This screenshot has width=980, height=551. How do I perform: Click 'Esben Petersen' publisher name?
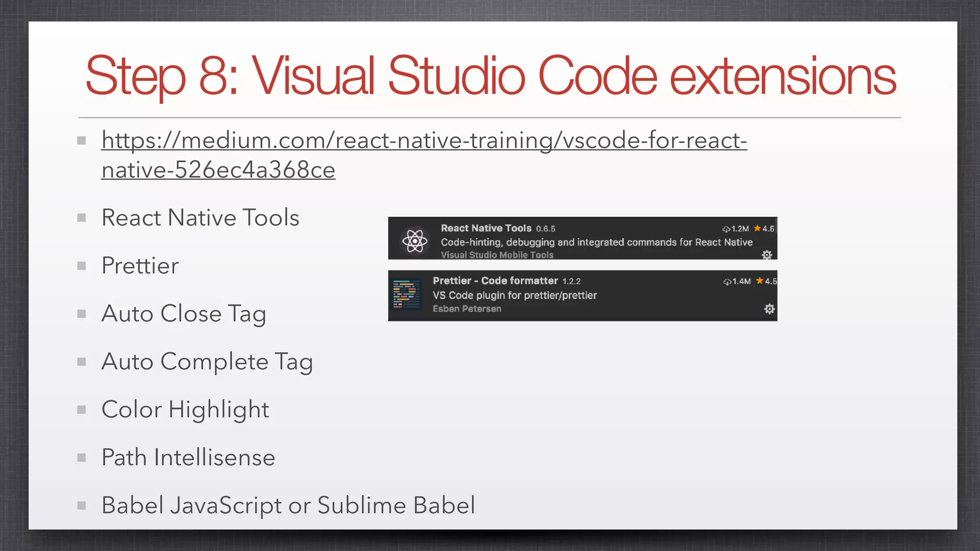coord(467,309)
